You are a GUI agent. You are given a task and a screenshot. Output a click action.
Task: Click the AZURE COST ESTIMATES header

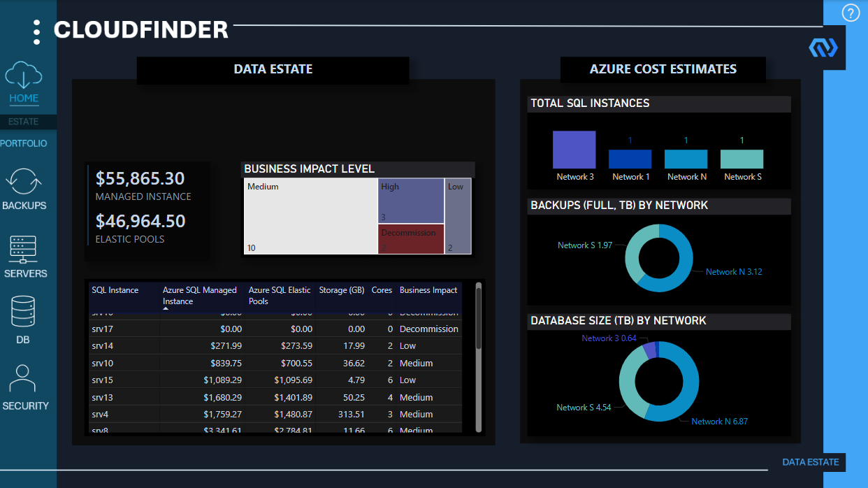(663, 69)
